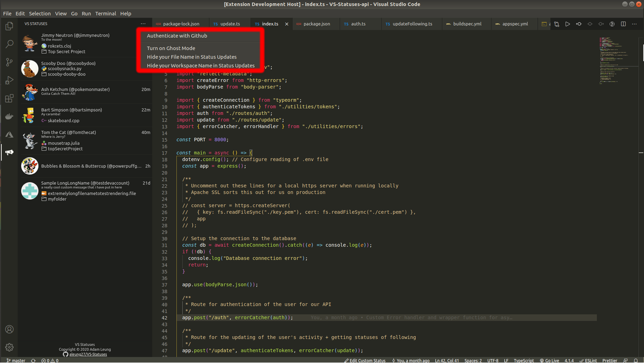This screenshot has width=644, height=363.
Task: Click ESLint in the status bar
Action: pos(588,360)
